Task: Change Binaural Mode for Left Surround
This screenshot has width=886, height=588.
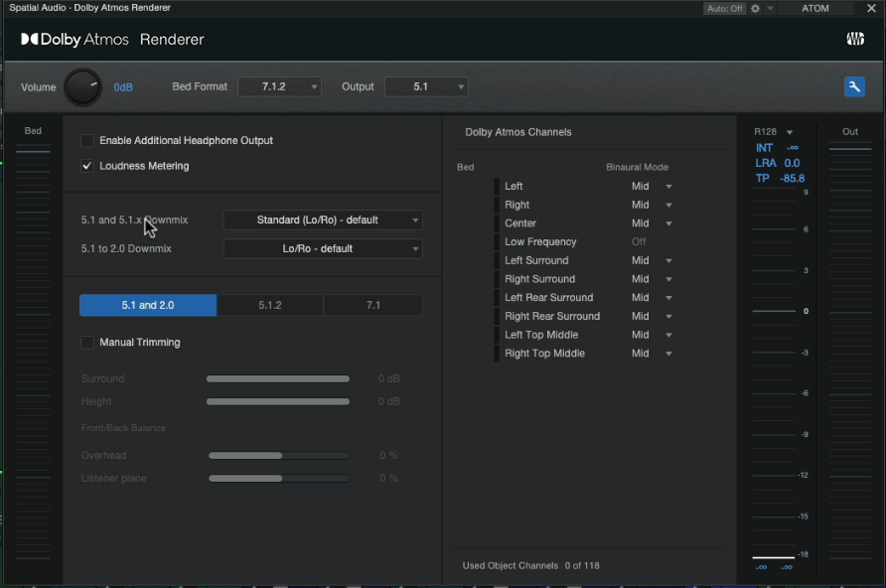Action: click(653, 261)
